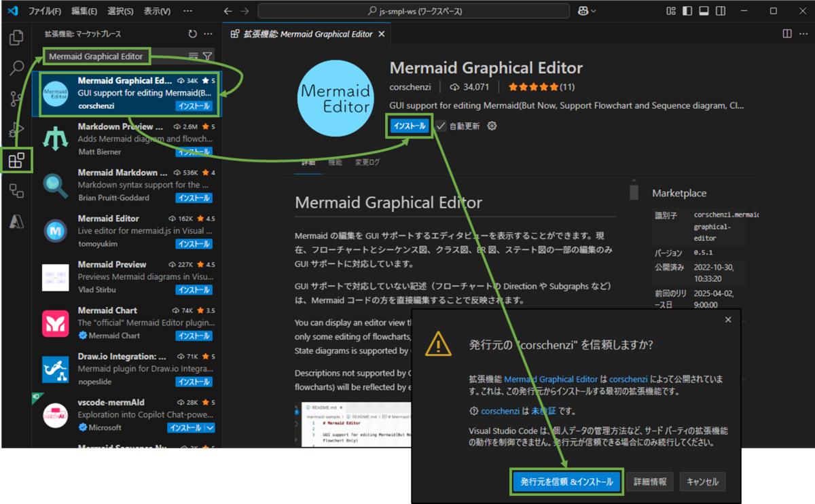Select the Mermaid Markdown extension icon
Screen dimensions: 815x504
55,184
